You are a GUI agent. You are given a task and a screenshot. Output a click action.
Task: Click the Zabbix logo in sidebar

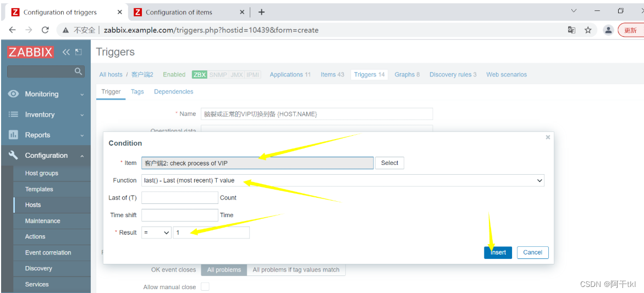[30, 52]
